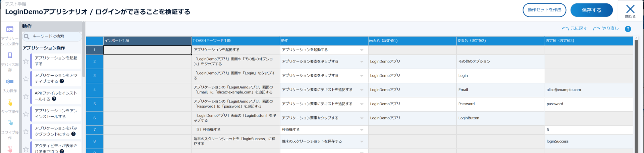Show help for APKファイルをインストールする

[x=54, y=99]
